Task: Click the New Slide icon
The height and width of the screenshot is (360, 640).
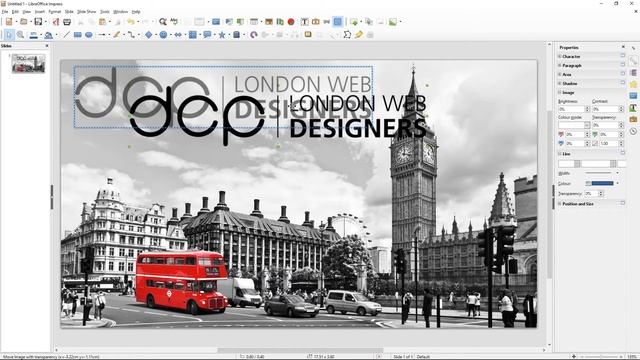Action: pos(354,22)
